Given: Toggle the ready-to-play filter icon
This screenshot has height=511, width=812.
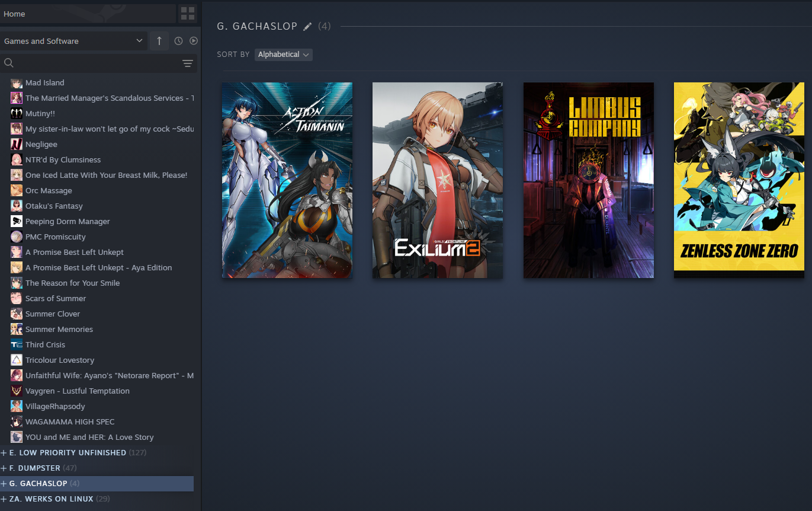Looking at the screenshot, I should click(194, 41).
